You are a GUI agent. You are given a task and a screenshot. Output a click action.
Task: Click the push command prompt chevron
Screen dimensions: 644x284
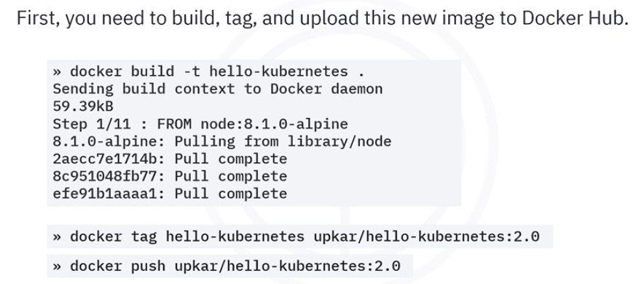(x=57, y=267)
